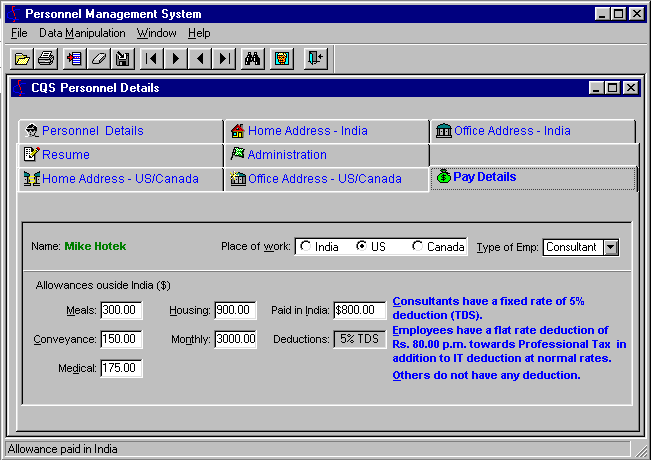The width and height of the screenshot is (651, 460).
Task: Click the eraser clear icon
Action: coord(98,58)
